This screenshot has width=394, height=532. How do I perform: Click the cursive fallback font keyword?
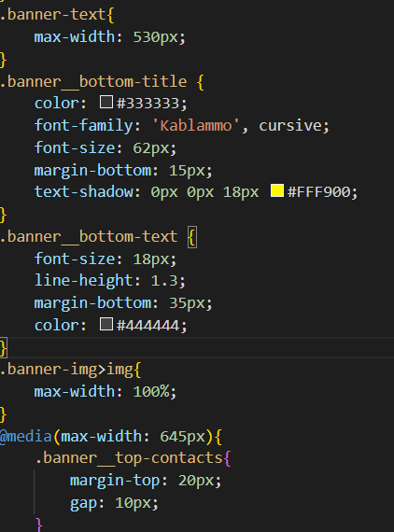point(290,126)
